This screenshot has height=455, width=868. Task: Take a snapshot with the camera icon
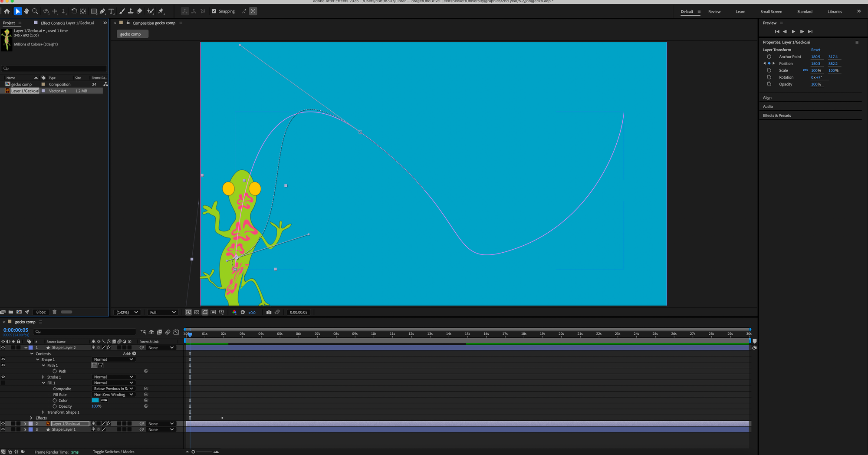coord(269,312)
